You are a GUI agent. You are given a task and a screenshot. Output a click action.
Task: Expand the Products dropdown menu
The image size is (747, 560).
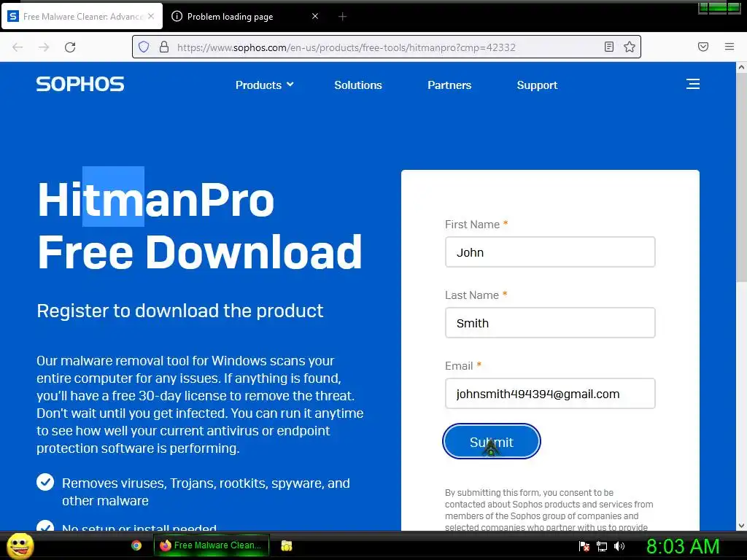[264, 85]
